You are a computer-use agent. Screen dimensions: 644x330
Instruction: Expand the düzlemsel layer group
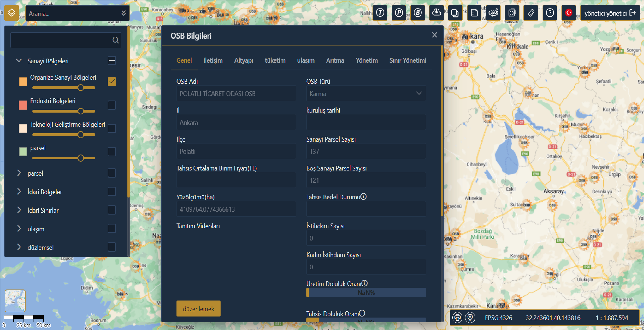(x=19, y=247)
